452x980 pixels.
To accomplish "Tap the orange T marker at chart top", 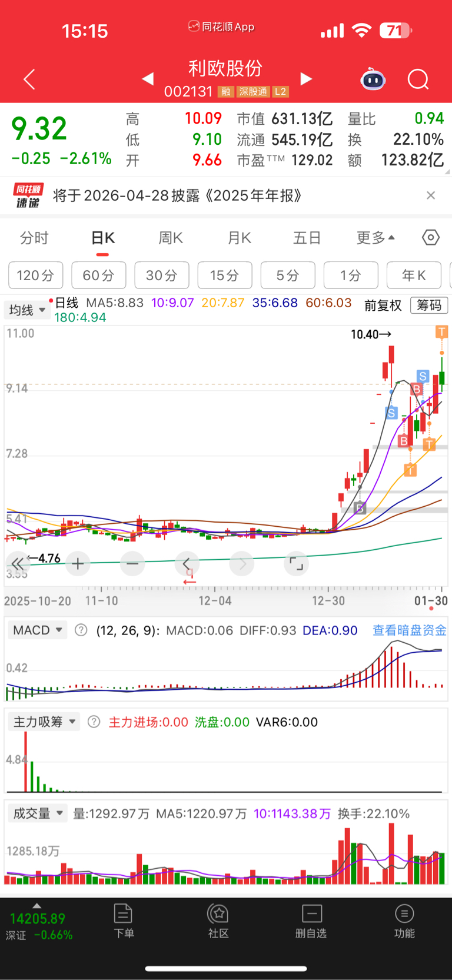I will click(x=441, y=332).
